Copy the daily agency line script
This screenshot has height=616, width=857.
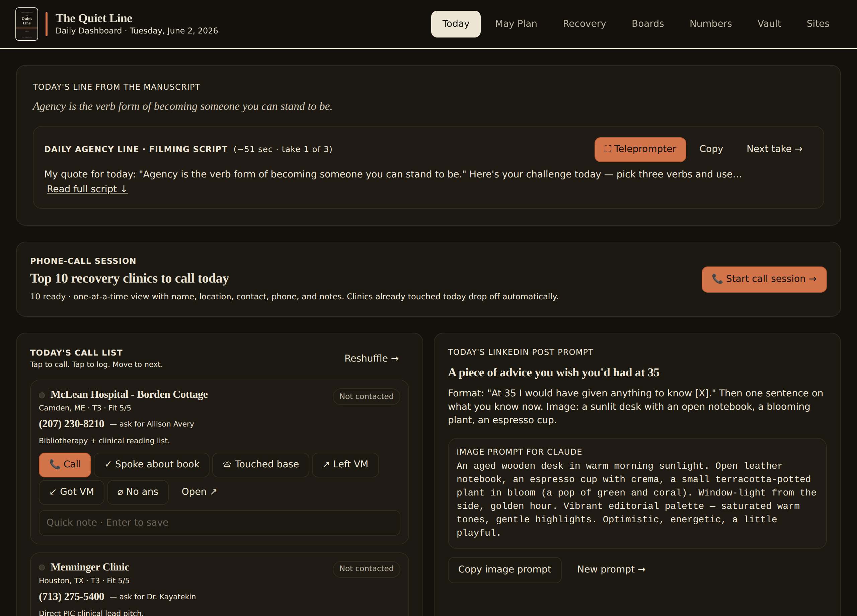(711, 149)
